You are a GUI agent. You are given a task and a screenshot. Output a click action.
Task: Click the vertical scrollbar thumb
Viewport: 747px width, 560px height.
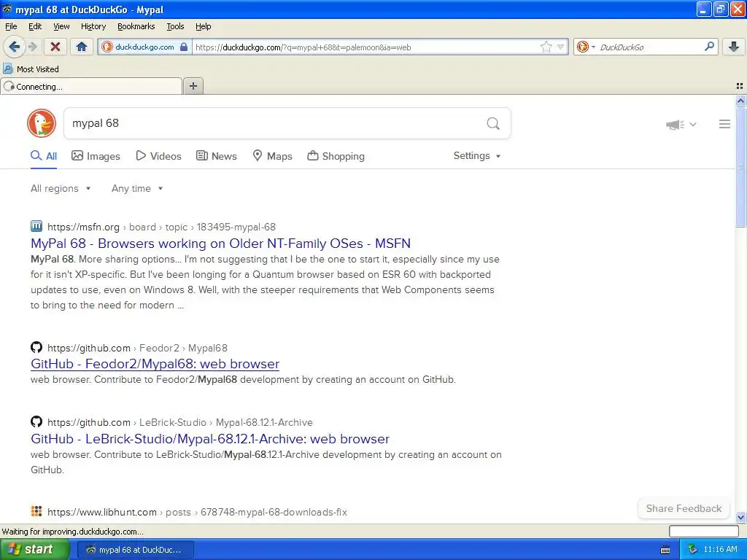pyautogui.click(x=740, y=167)
